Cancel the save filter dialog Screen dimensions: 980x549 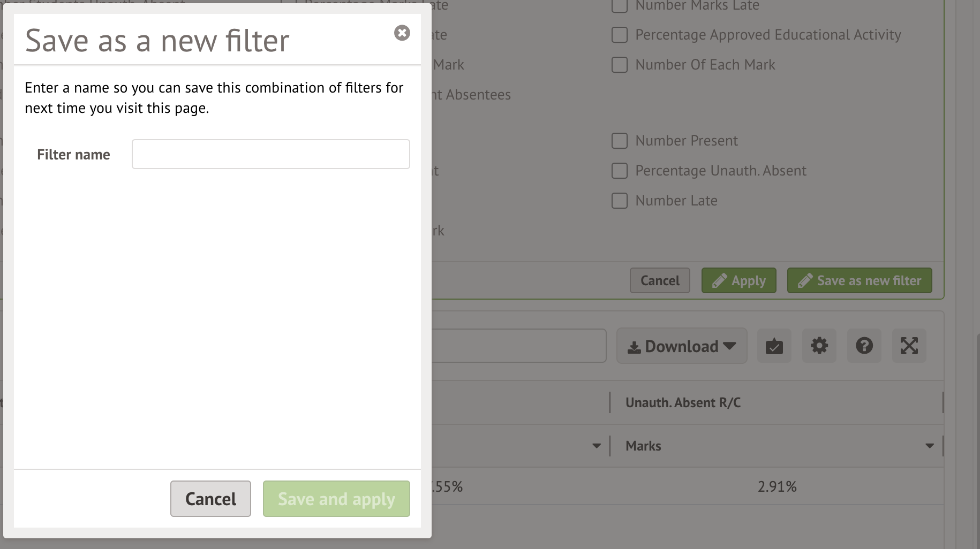[x=210, y=499]
